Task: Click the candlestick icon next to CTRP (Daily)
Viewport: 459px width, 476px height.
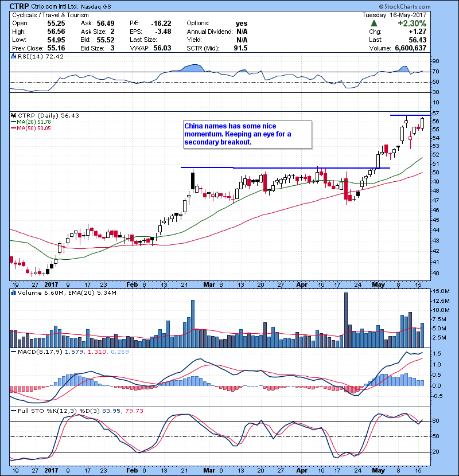Action: point(13,115)
